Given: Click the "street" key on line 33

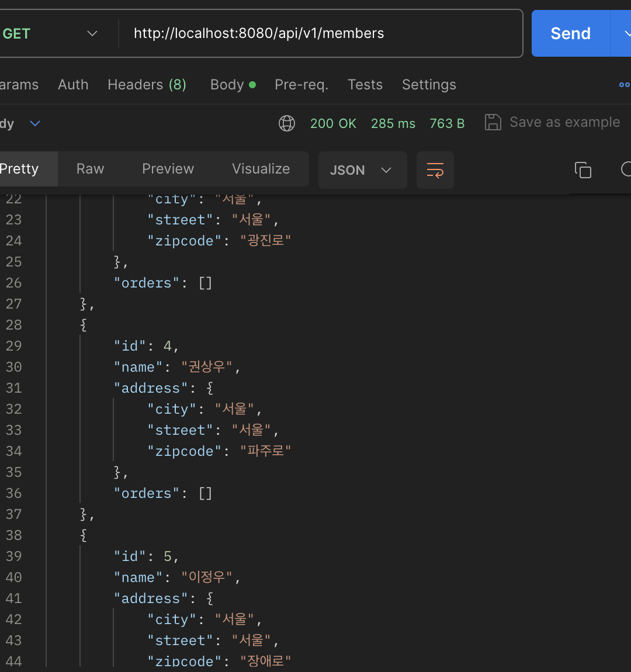Looking at the screenshot, I should [x=181, y=430].
